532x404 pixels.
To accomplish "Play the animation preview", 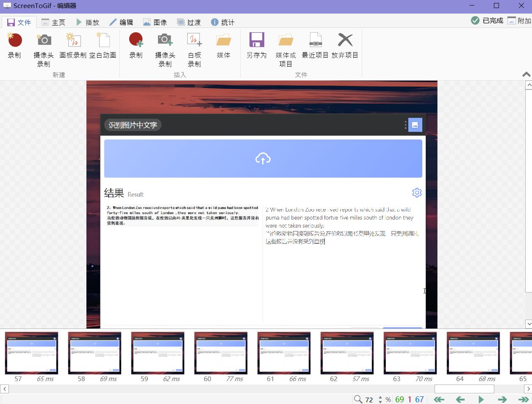I will (x=481, y=399).
